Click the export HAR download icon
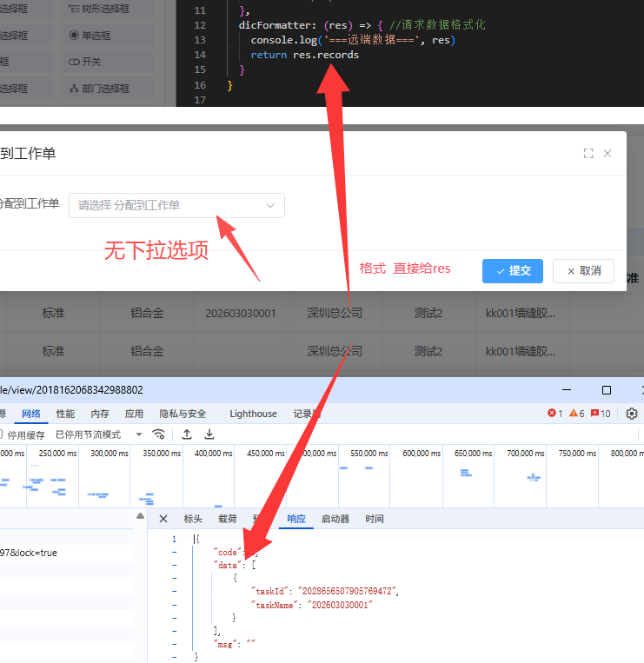The image size is (644, 663). pyautogui.click(x=209, y=434)
